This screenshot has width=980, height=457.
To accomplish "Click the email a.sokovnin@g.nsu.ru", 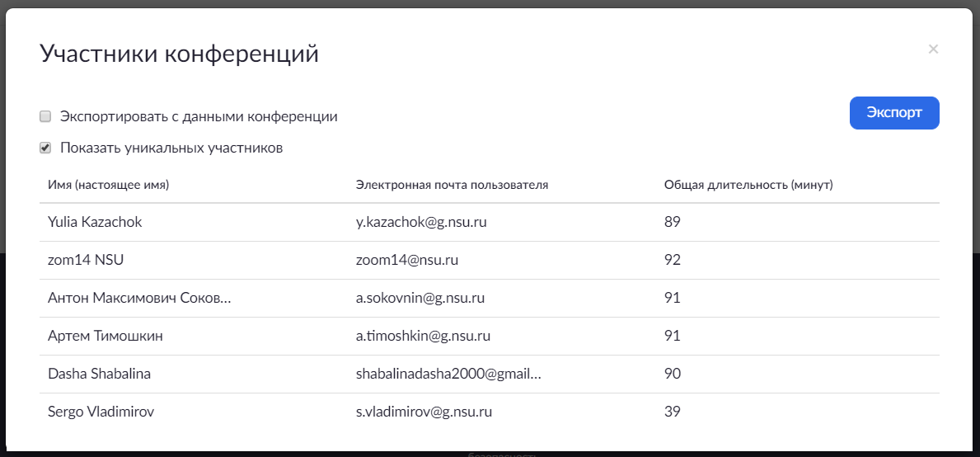I will click(420, 298).
